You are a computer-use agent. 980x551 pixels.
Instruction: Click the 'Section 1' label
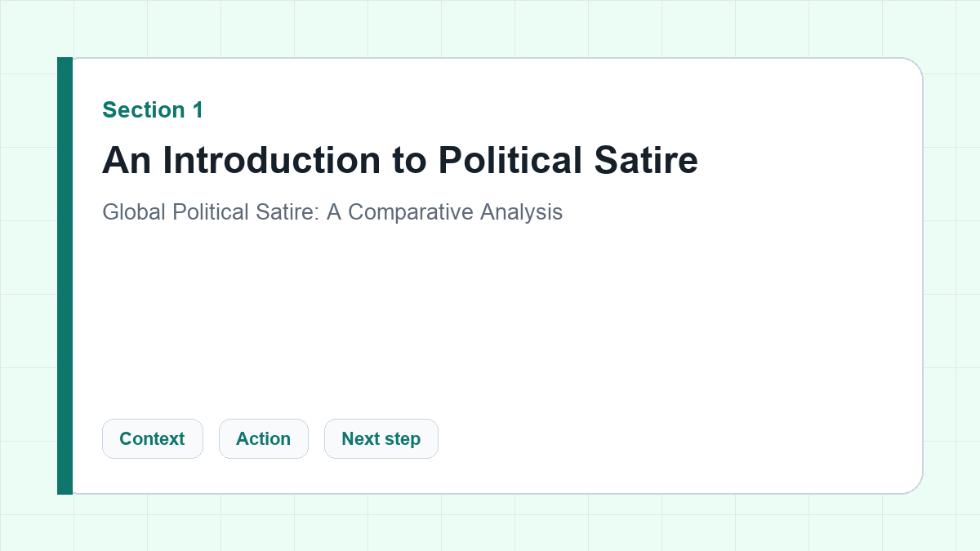tap(153, 109)
